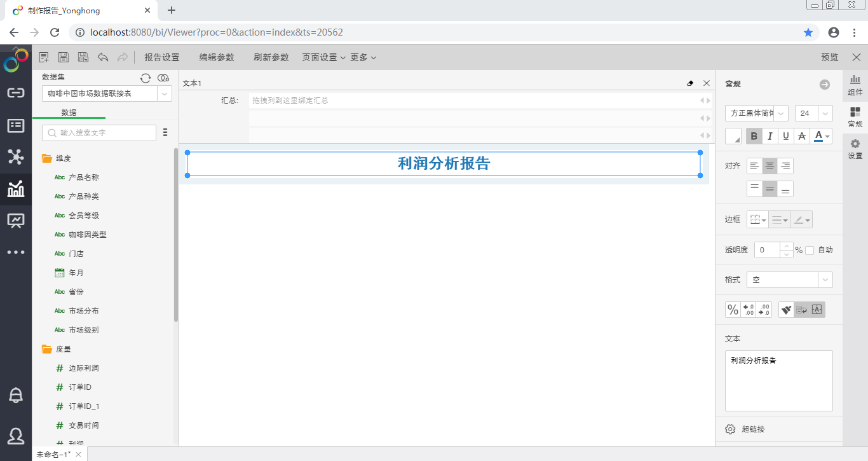The image size is (868, 461).
Task: Click the Save icon in the toolbar
Action: click(63, 57)
